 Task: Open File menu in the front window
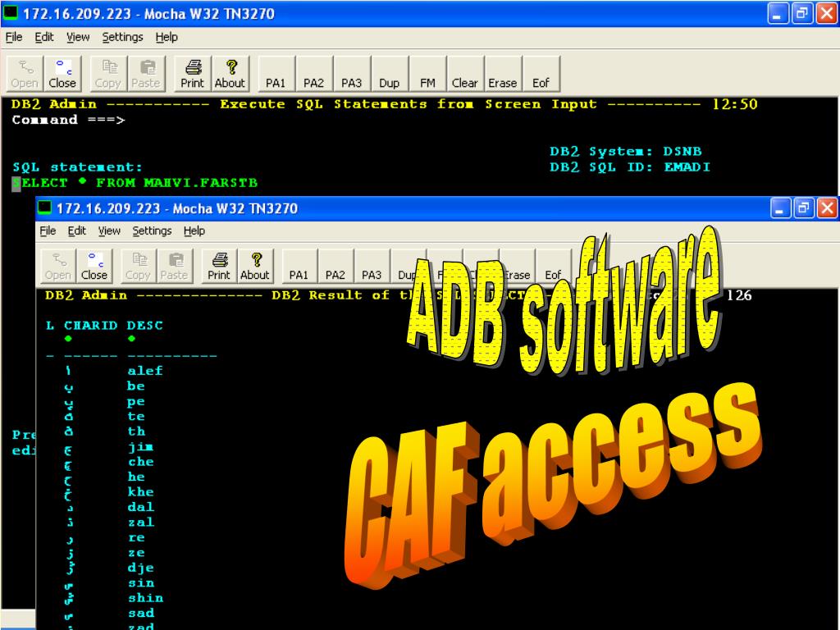point(48,231)
